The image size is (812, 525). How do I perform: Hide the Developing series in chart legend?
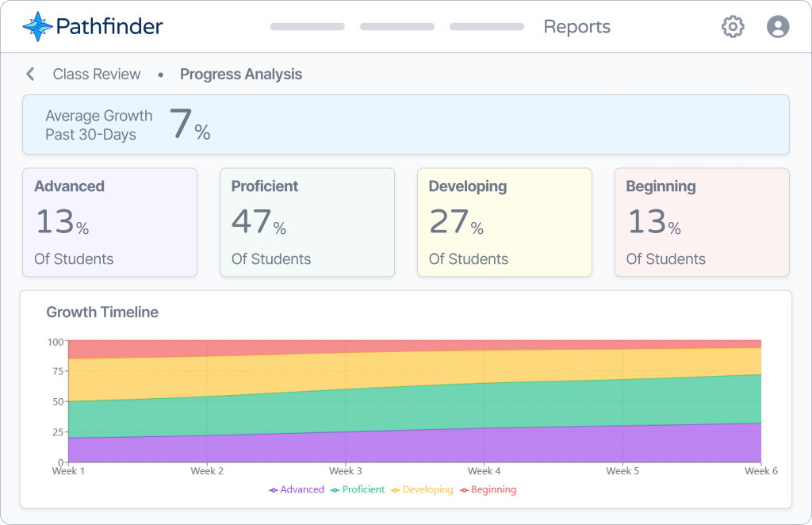422,489
